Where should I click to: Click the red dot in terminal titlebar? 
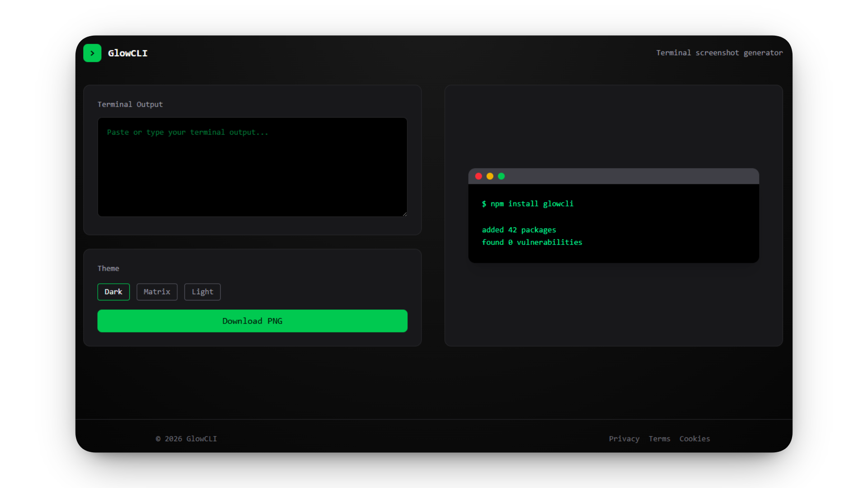pyautogui.click(x=478, y=176)
